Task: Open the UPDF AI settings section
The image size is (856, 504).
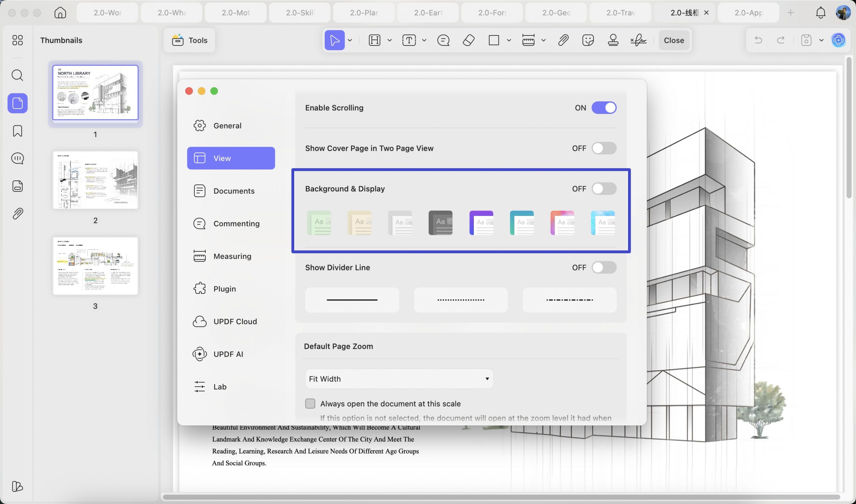Action: [x=231, y=354]
